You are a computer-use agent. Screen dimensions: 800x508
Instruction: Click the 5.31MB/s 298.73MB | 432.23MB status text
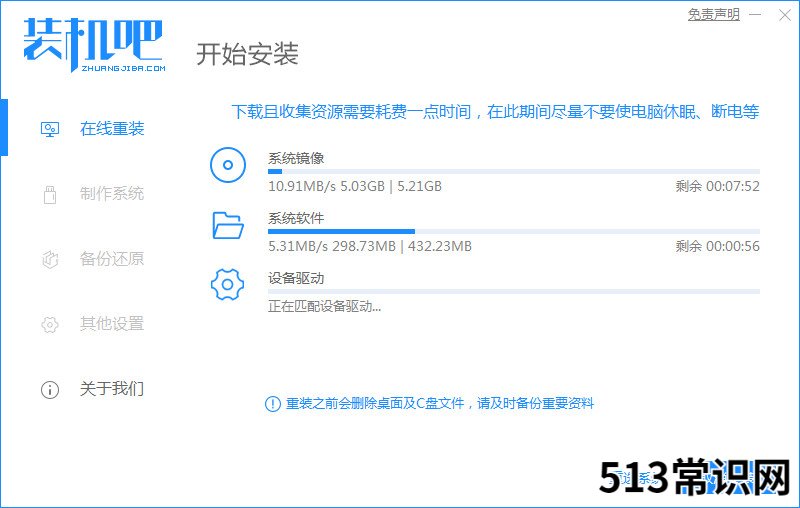(x=370, y=246)
